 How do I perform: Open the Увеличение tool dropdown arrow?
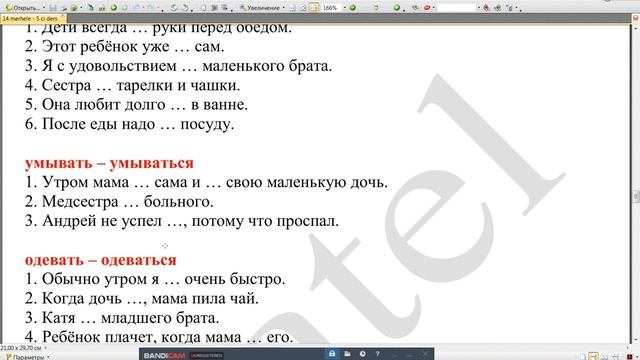coord(283,8)
